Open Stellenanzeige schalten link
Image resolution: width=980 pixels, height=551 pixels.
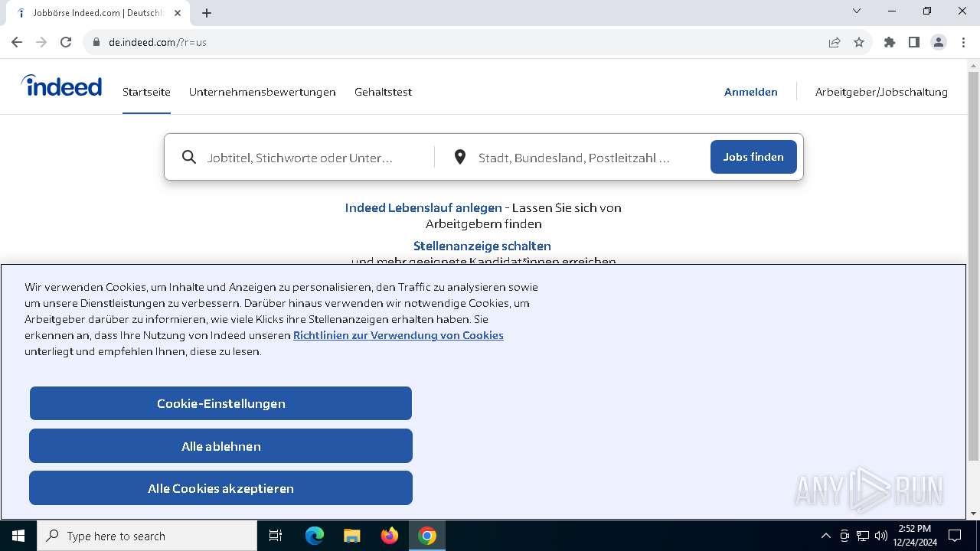tap(482, 246)
